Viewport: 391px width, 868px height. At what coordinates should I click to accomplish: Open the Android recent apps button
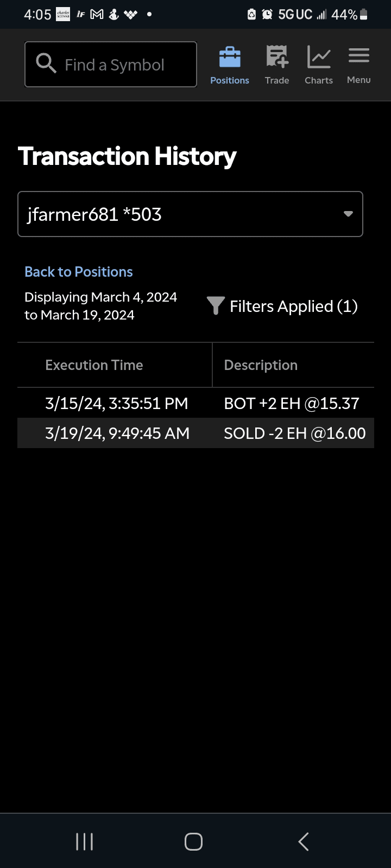click(x=85, y=841)
